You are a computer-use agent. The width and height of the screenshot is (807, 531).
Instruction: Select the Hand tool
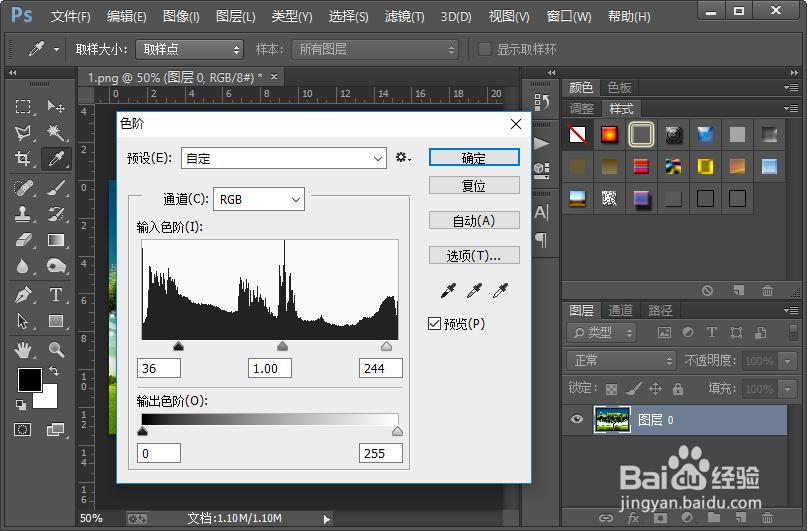point(23,350)
